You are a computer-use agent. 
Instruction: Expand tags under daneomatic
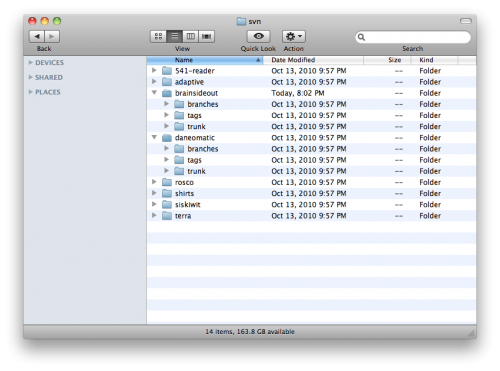pyautogui.click(x=166, y=159)
